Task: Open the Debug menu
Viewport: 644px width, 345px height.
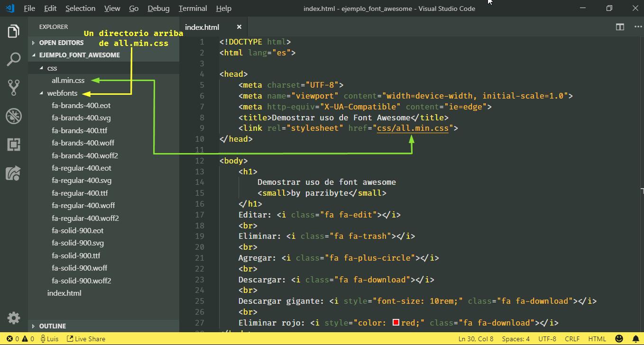Action: tap(158, 8)
